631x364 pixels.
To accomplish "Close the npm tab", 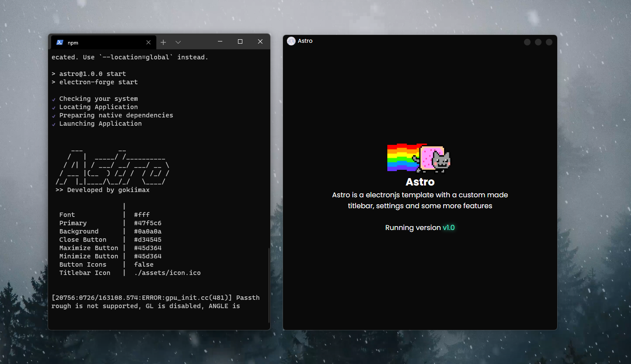I will (x=148, y=42).
